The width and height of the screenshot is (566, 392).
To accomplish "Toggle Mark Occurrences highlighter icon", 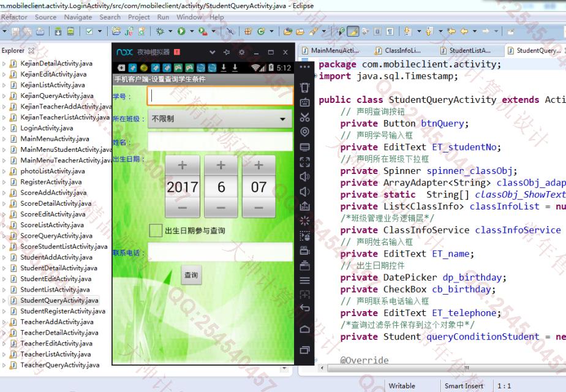I will (353, 32).
